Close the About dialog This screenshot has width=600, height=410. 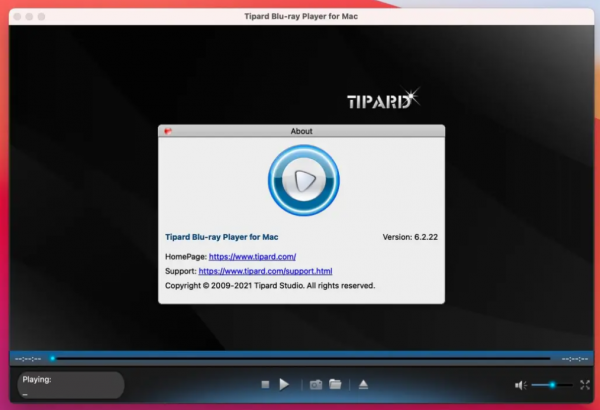click(x=168, y=131)
